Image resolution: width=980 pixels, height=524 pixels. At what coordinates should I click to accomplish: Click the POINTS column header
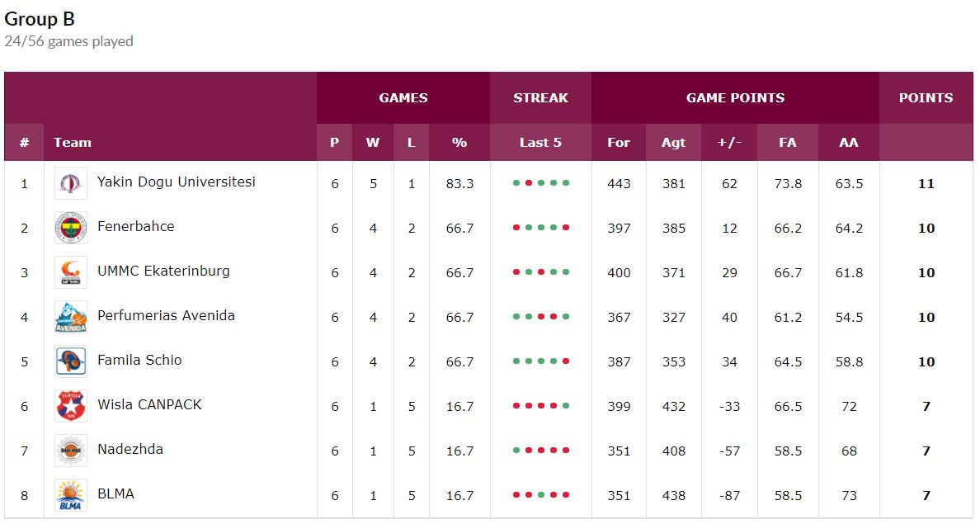[x=926, y=98]
